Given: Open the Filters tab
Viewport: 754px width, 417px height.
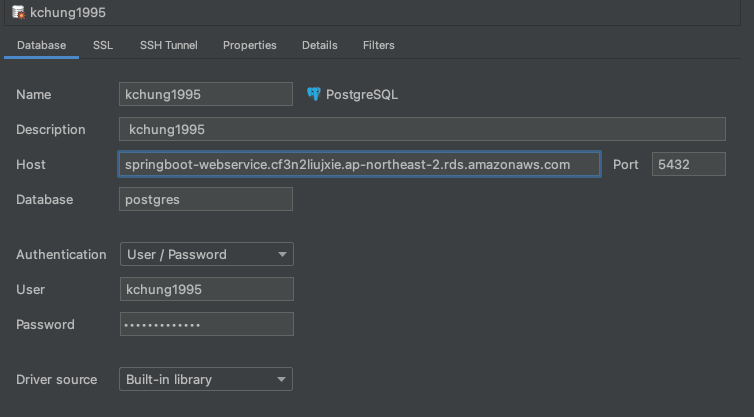Looking at the screenshot, I should [379, 45].
